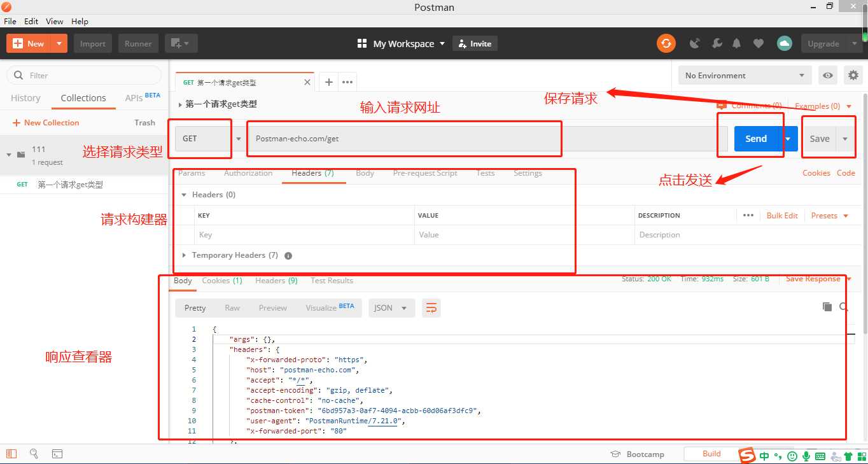Click the new window icon button
868x464 pixels.
[x=181, y=43]
